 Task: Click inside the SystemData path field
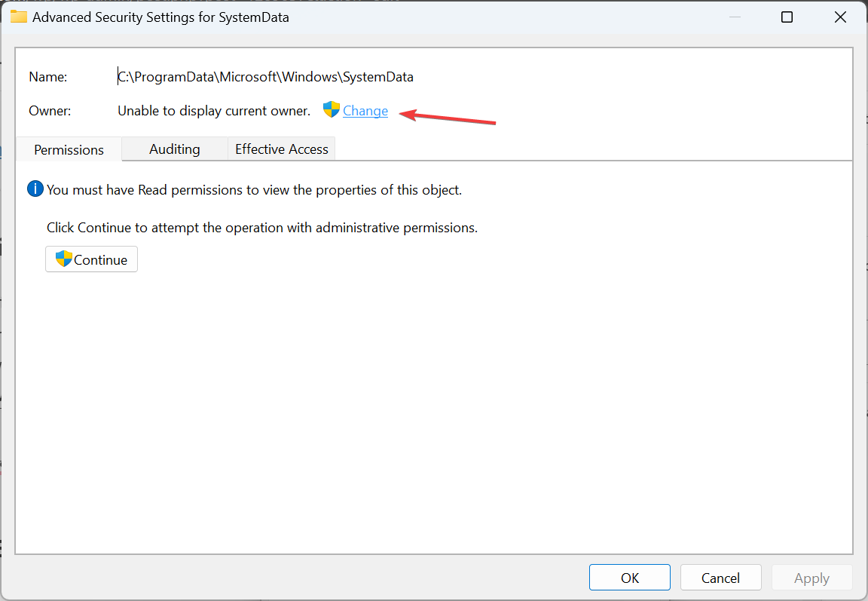click(x=266, y=76)
